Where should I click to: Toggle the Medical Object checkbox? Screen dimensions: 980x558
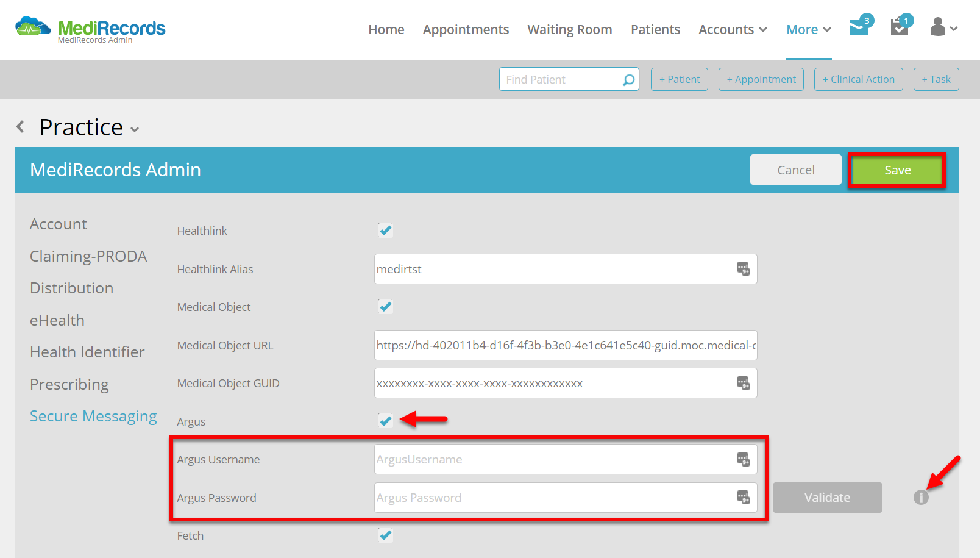point(385,307)
